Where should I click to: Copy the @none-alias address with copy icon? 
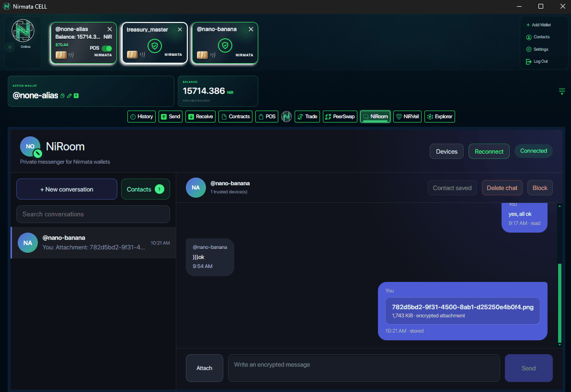pyautogui.click(x=63, y=96)
